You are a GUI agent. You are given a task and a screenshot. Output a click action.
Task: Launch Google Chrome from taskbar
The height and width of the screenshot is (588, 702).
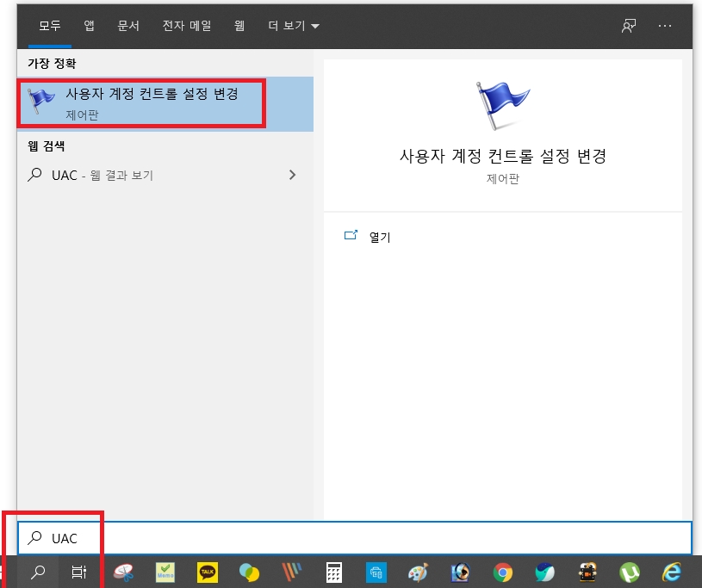coord(503,573)
